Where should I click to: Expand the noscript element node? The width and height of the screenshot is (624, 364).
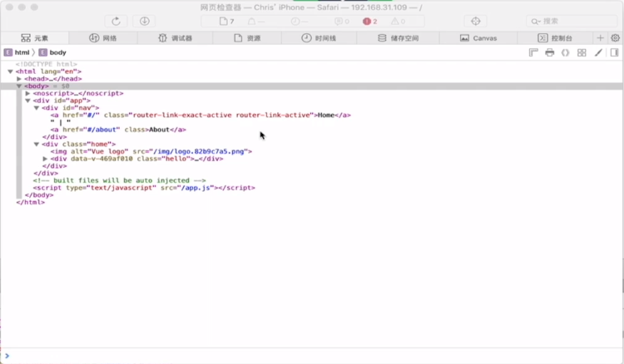point(27,93)
